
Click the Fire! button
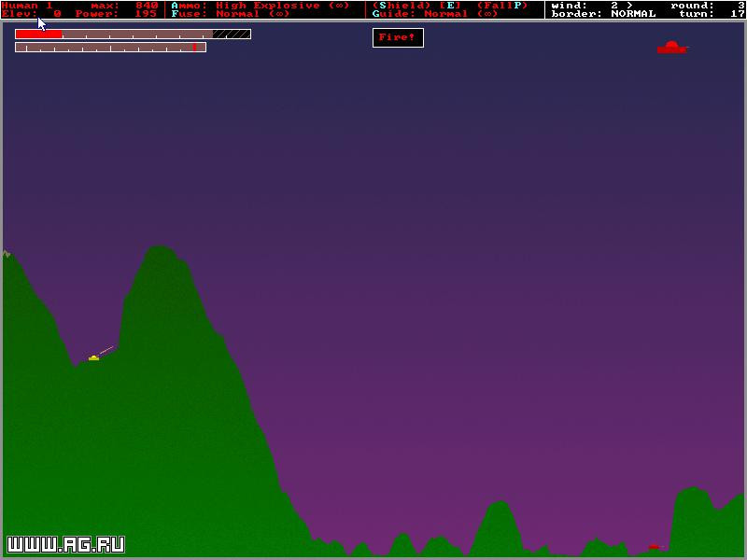click(398, 37)
